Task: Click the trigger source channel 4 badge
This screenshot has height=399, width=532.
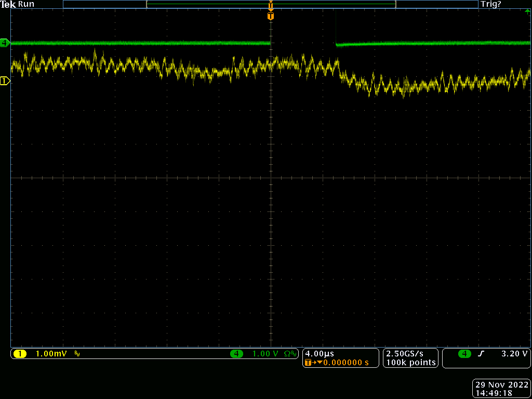Action: [x=464, y=354]
